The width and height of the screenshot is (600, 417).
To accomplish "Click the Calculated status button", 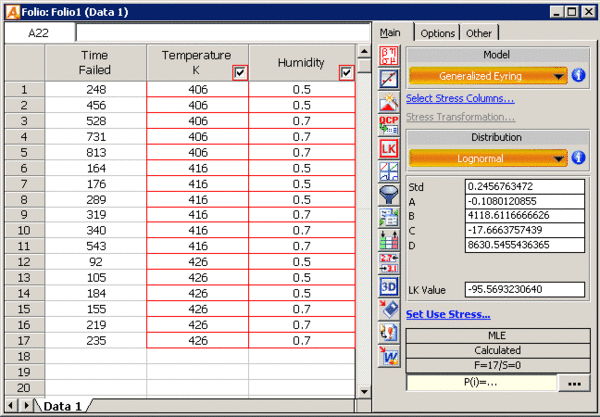I will (x=498, y=350).
